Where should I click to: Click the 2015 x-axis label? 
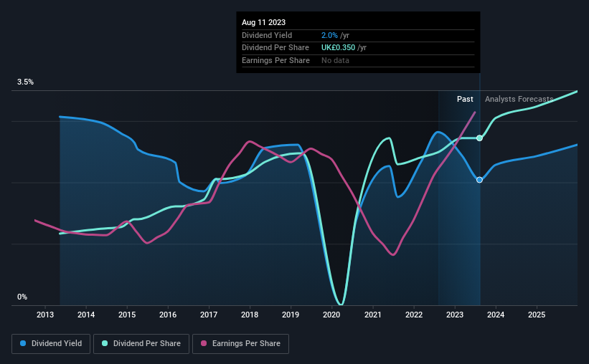[127, 315]
